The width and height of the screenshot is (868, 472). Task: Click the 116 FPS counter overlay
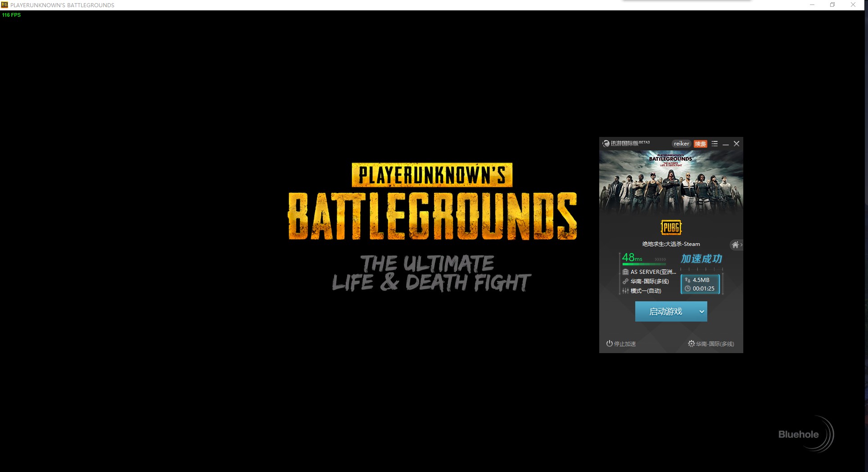(11, 15)
